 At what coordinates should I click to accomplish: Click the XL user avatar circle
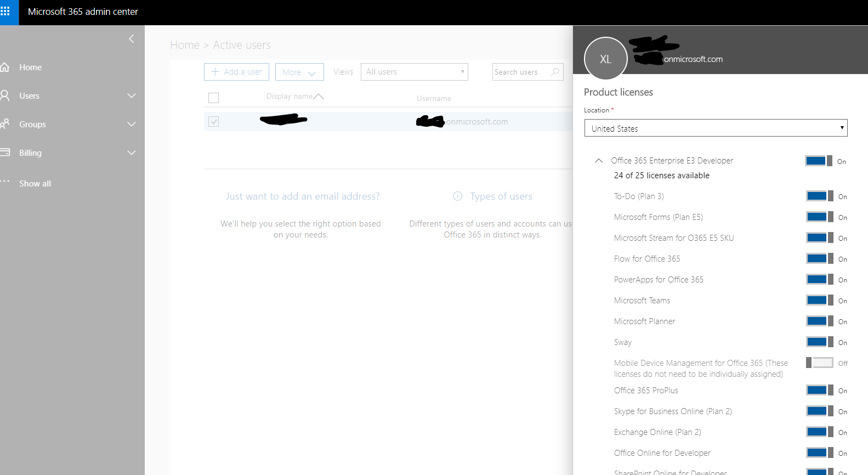[x=605, y=59]
